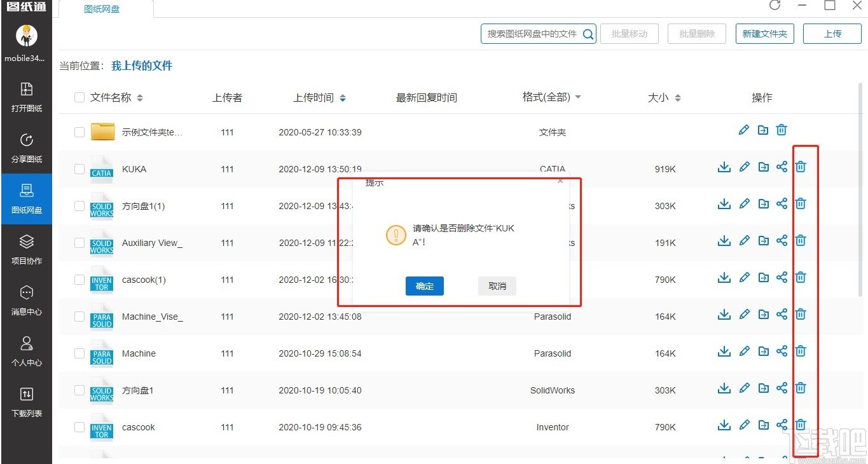Rename 方向盘1(1) with the pencil icon
This screenshot has width=868, height=464.
[x=744, y=203]
